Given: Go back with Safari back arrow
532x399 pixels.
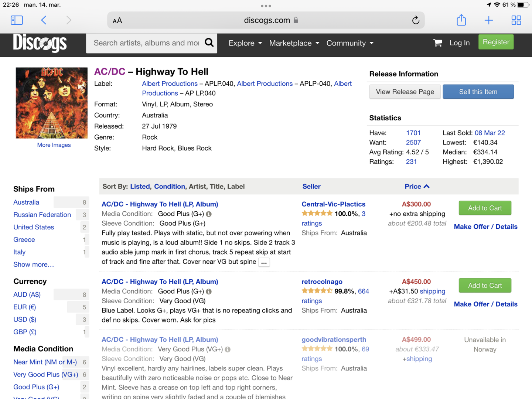Looking at the screenshot, I should click(x=44, y=20).
